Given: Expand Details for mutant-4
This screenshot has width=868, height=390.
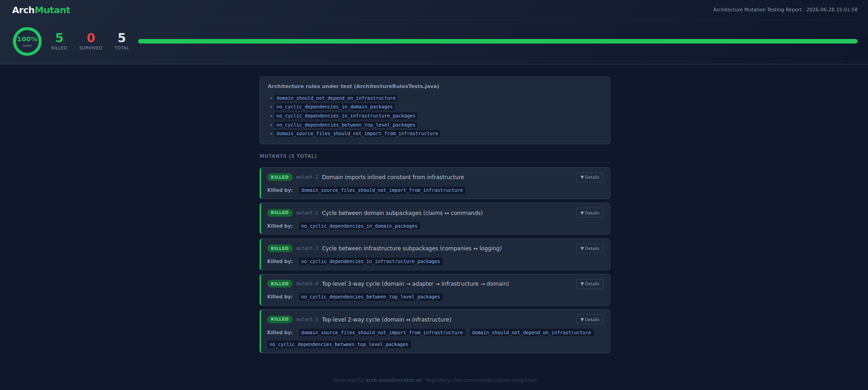Looking at the screenshot, I should pyautogui.click(x=589, y=284).
